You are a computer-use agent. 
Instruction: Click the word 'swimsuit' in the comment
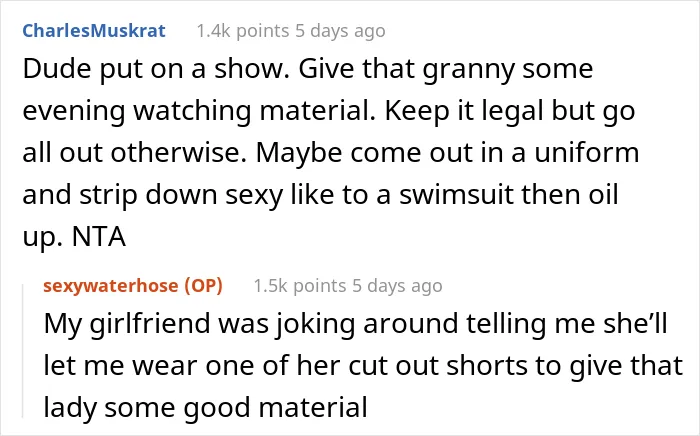click(x=456, y=195)
